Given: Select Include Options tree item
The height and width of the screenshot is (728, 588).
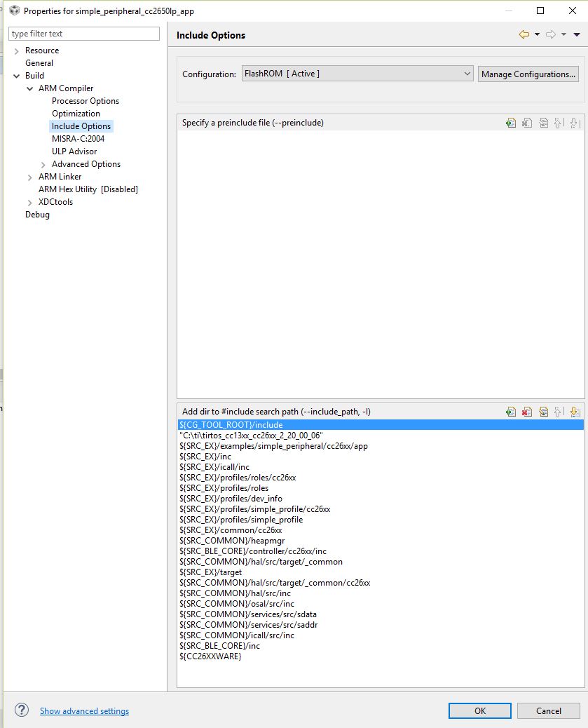Looking at the screenshot, I should [x=81, y=126].
